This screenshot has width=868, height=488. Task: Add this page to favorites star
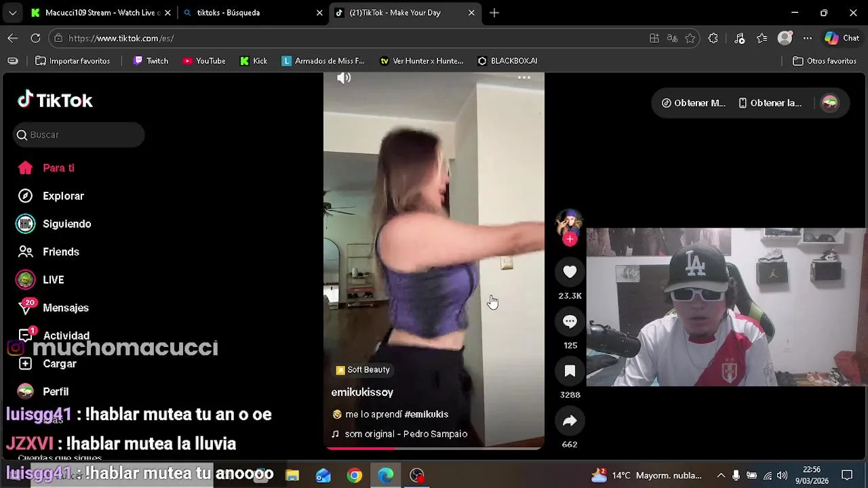690,39
